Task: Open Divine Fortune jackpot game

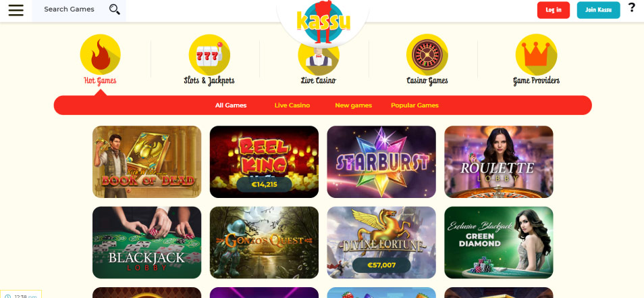Action: (x=381, y=243)
